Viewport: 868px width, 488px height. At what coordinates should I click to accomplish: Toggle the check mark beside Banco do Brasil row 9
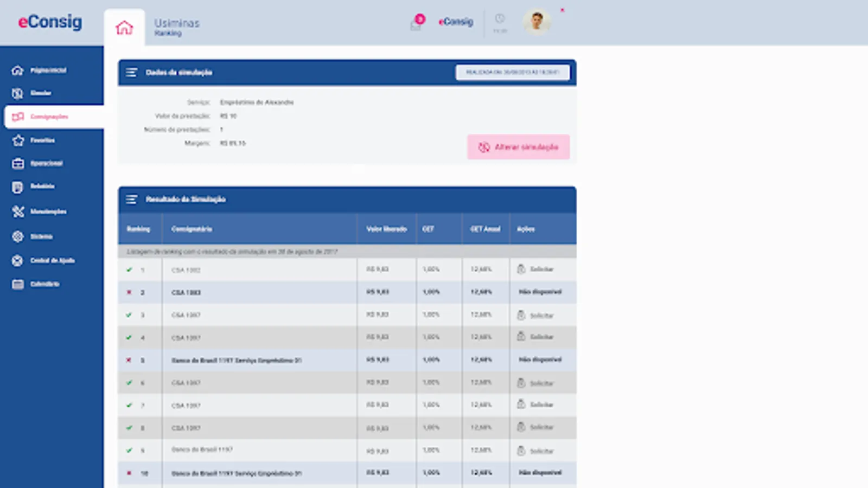pyautogui.click(x=129, y=450)
